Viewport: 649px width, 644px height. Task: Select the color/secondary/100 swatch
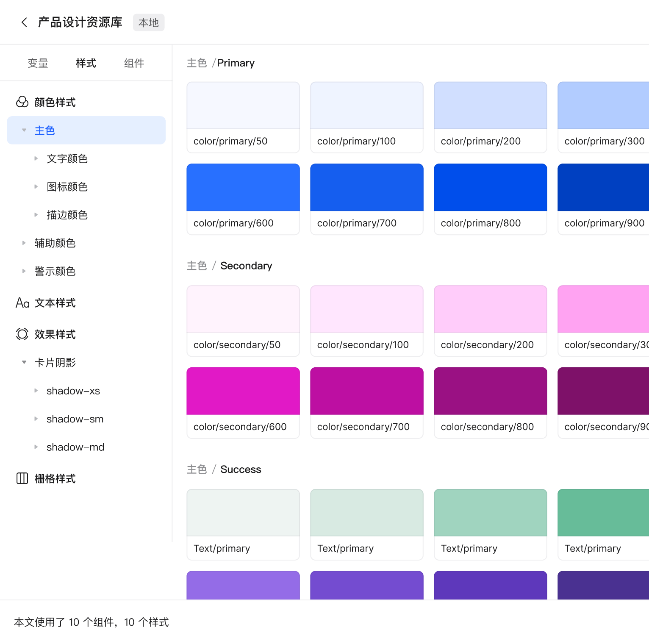pyautogui.click(x=367, y=321)
